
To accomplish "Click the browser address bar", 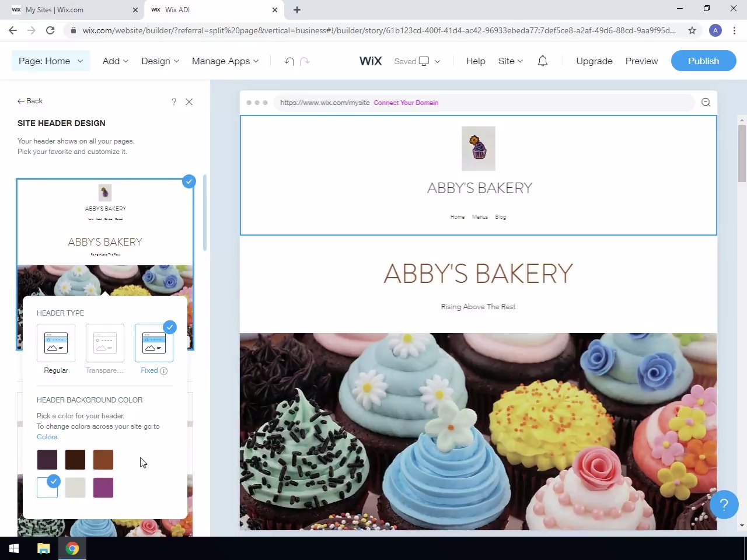I will [379, 30].
